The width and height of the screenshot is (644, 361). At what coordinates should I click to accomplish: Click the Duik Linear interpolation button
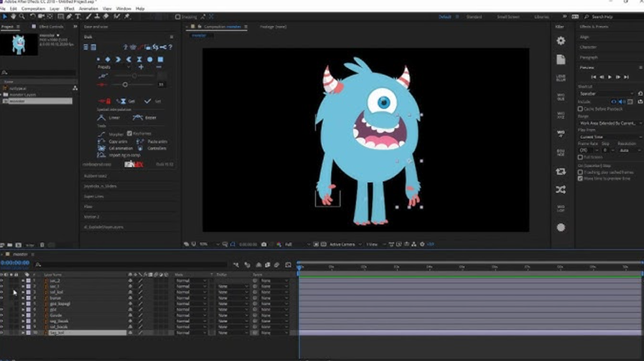pos(109,118)
